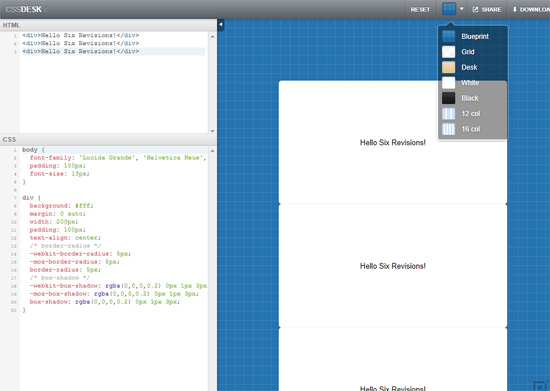Select the Black background icon
This screenshot has height=391, width=550.
point(448,98)
